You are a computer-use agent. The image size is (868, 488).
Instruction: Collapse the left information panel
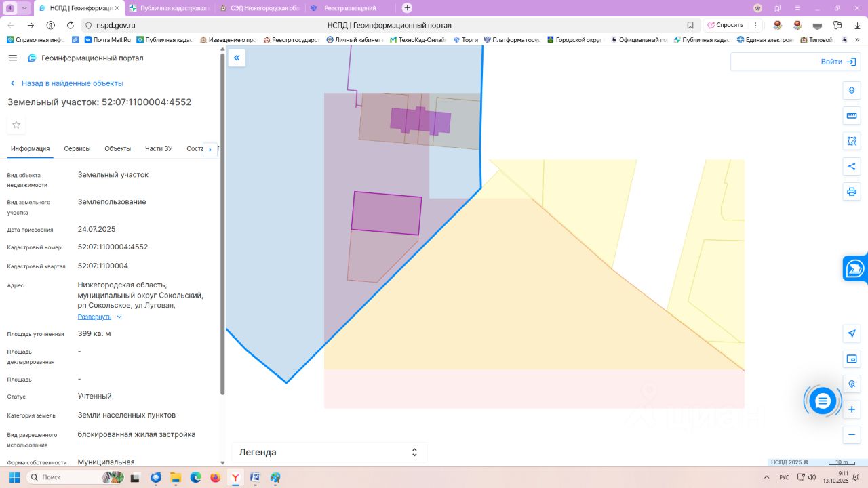[237, 58]
